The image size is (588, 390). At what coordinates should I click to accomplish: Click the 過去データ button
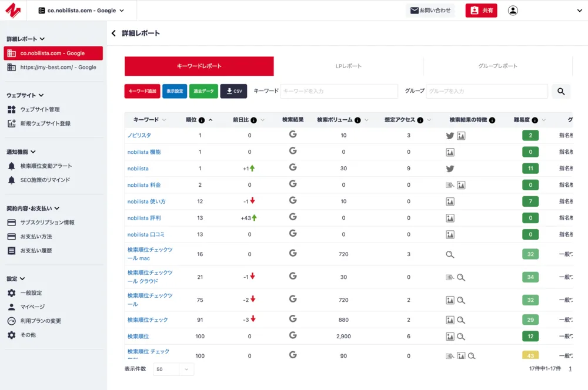point(203,91)
